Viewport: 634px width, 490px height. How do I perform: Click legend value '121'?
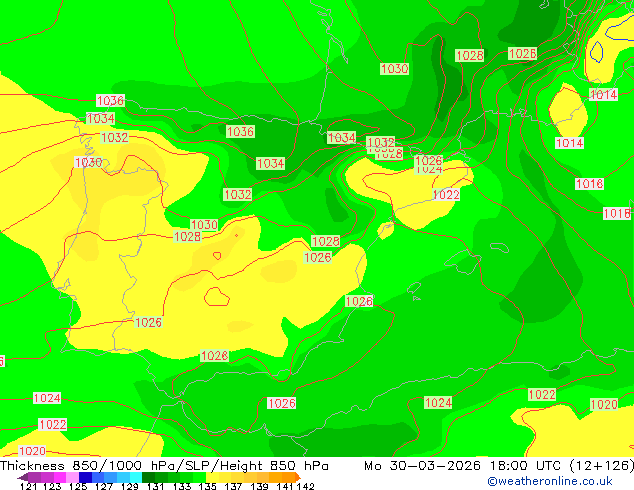pyautogui.click(x=28, y=486)
